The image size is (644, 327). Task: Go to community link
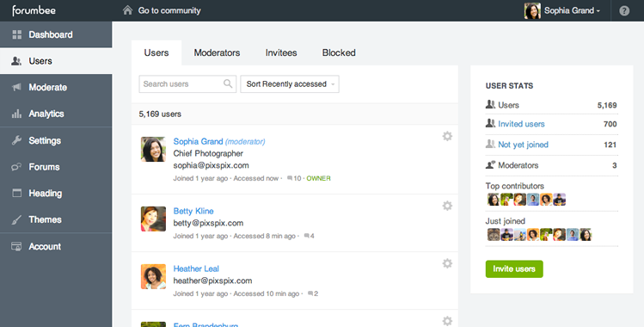pyautogui.click(x=169, y=10)
